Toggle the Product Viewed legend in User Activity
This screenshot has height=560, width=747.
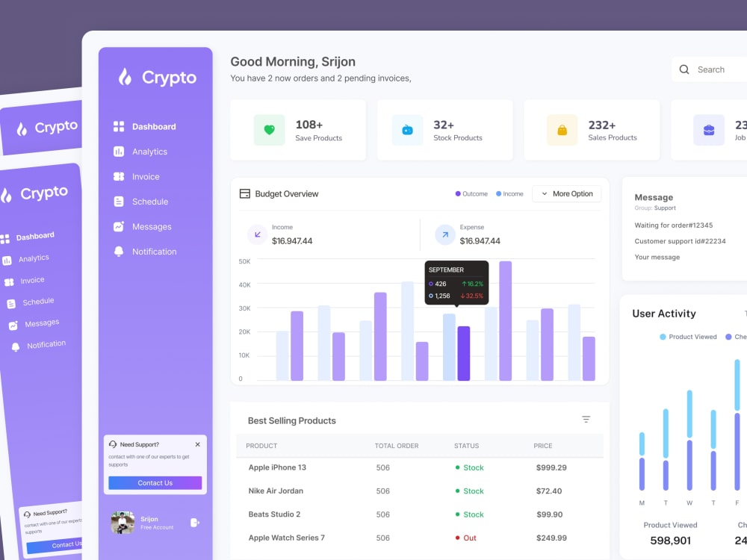coord(688,337)
